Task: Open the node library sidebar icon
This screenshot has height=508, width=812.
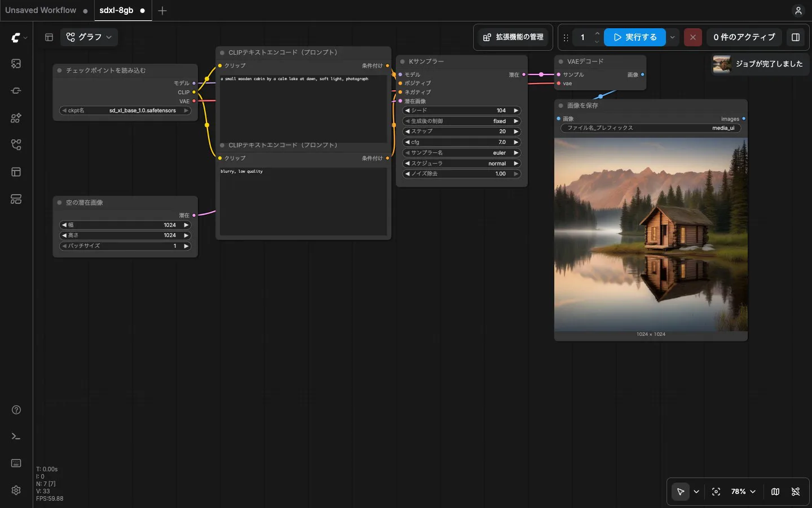Action: [x=16, y=91]
